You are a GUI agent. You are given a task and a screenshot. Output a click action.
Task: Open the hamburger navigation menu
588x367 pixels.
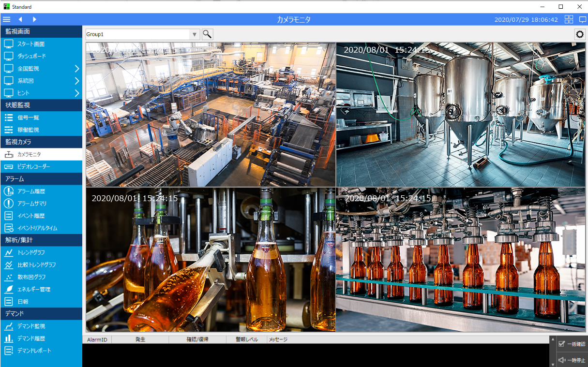click(x=7, y=19)
